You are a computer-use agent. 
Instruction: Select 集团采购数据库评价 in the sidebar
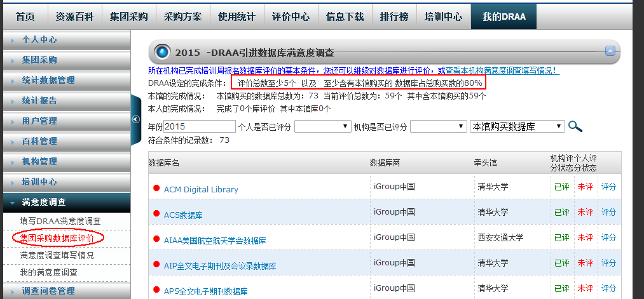coord(57,237)
